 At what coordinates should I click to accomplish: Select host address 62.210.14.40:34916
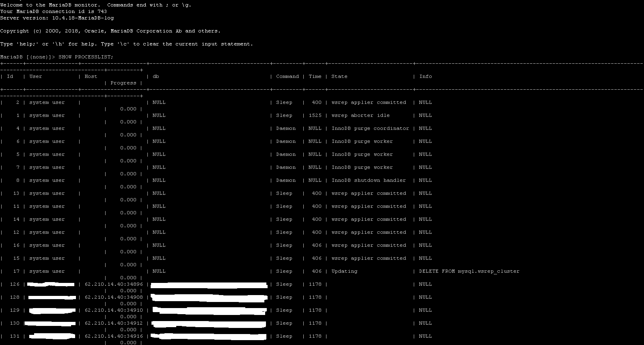pos(114,336)
